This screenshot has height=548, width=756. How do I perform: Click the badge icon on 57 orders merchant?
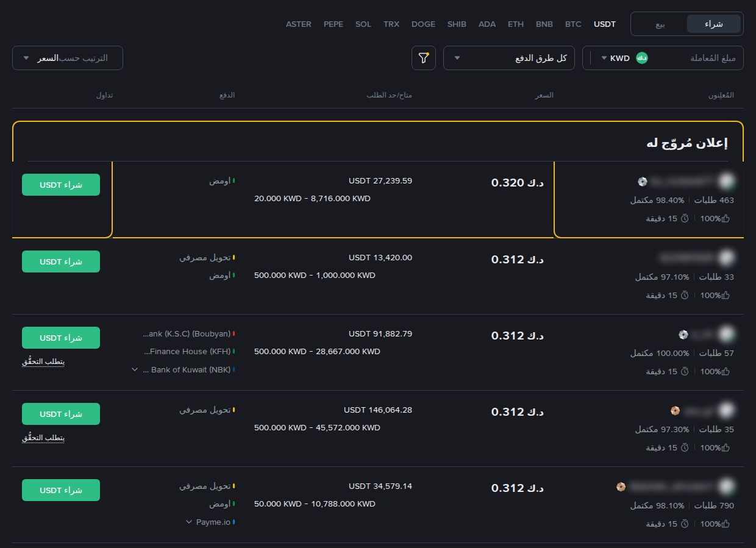683,334
